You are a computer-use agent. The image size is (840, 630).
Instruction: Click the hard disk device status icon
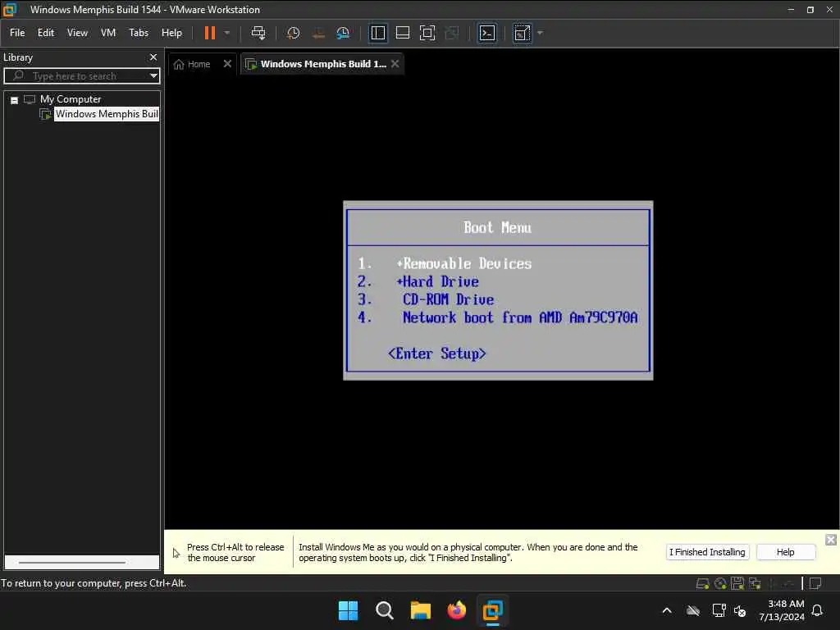click(x=702, y=583)
